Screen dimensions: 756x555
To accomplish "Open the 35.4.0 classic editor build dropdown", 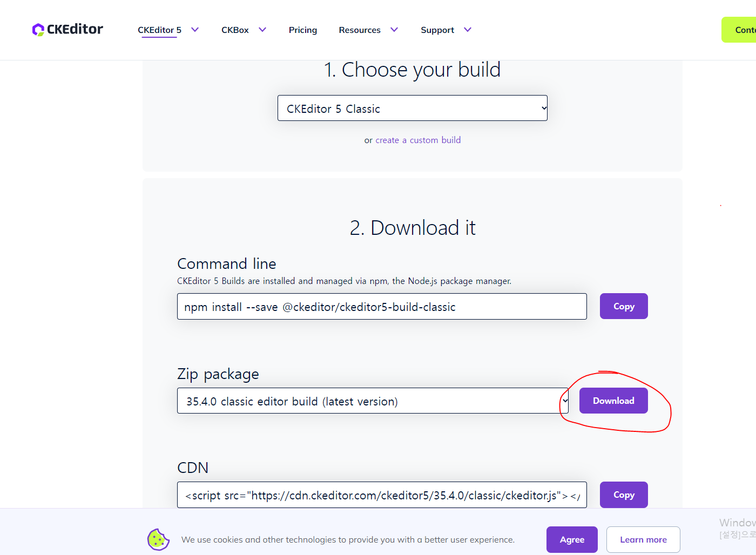I will [x=373, y=401].
